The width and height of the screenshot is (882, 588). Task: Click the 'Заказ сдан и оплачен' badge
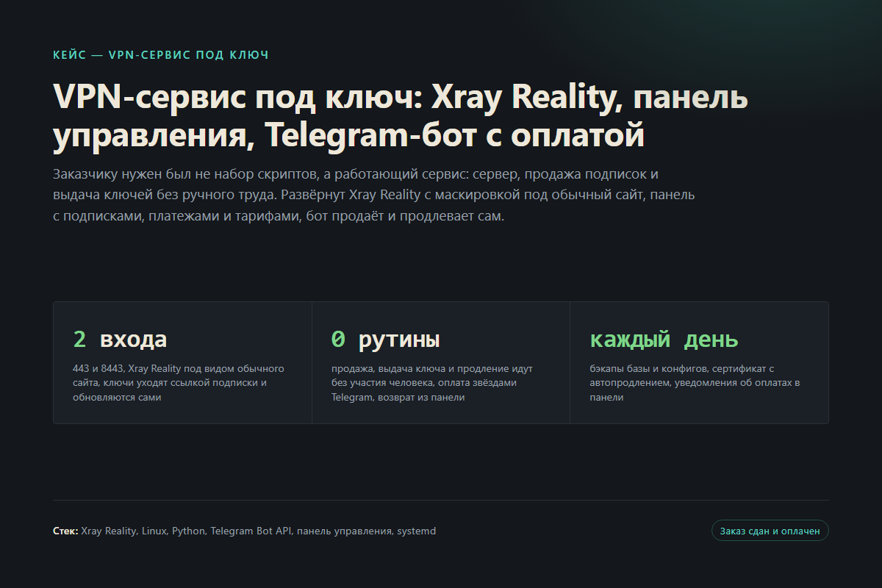tap(770, 531)
